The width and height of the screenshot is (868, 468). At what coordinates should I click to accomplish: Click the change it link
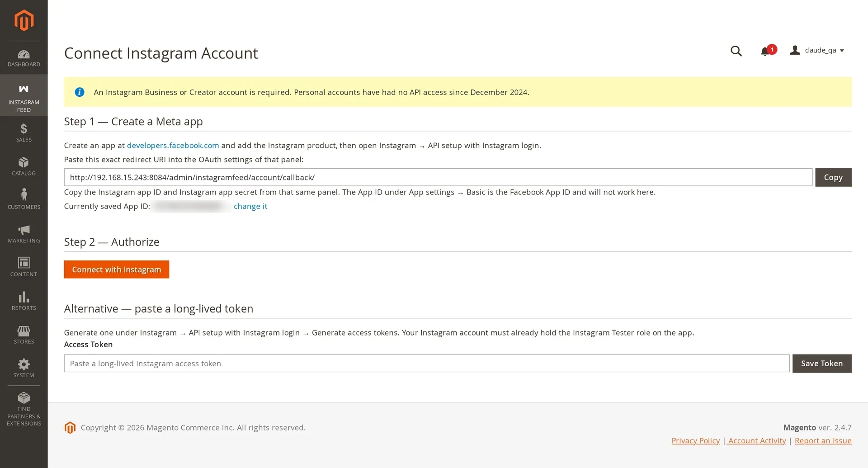pos(250,206)
